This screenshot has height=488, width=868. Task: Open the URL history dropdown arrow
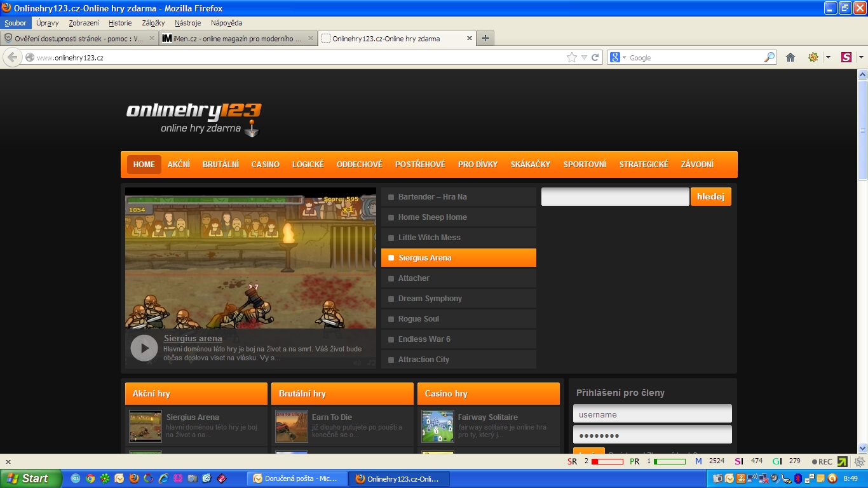coord(584,57)
